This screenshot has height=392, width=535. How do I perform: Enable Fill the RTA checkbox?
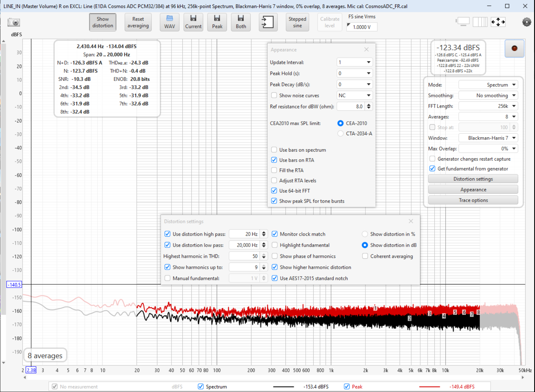(274, 170)
